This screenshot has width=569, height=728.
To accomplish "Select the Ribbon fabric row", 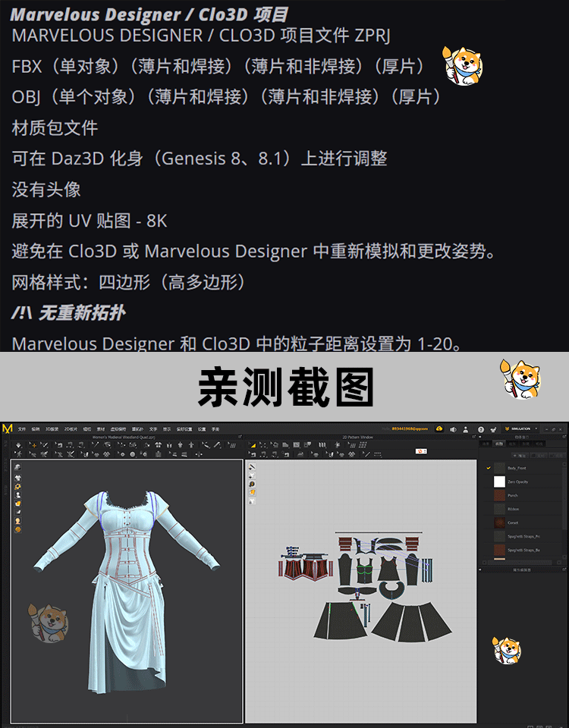I will click(x=523, y=510).
